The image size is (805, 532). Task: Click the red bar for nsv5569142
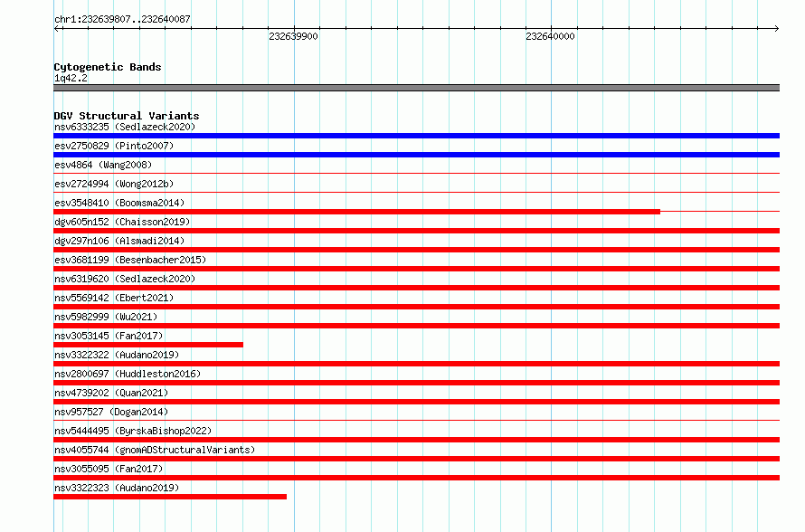point(416,307)
